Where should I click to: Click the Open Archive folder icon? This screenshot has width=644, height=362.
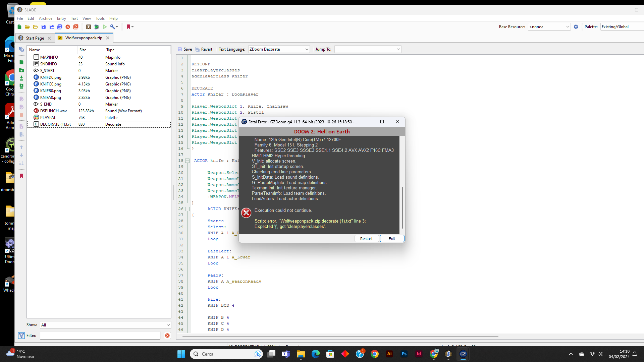28,27
